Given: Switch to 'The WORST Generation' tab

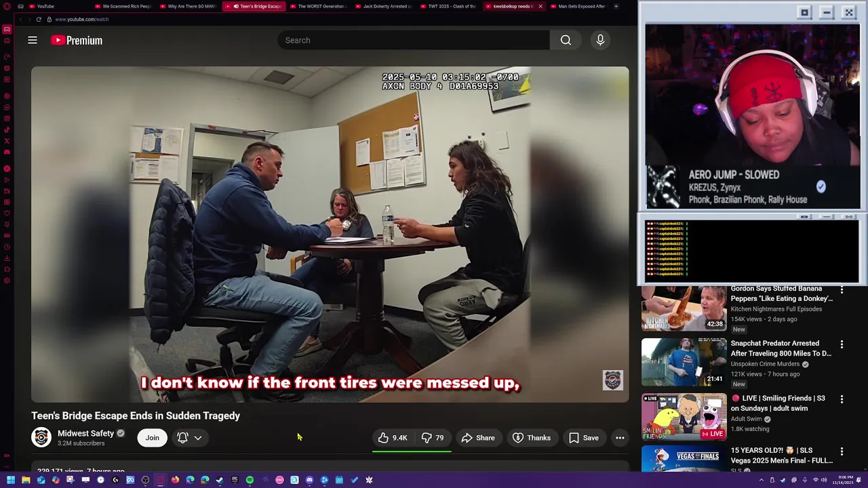Looking at the screenshot, I should (318, 6).
